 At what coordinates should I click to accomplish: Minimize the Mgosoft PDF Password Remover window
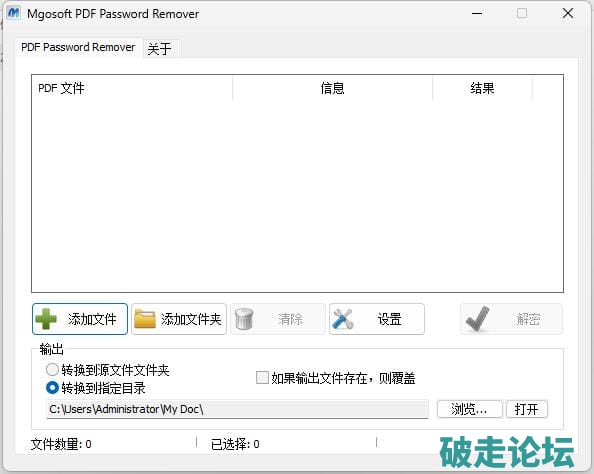(x=477, y=14)
